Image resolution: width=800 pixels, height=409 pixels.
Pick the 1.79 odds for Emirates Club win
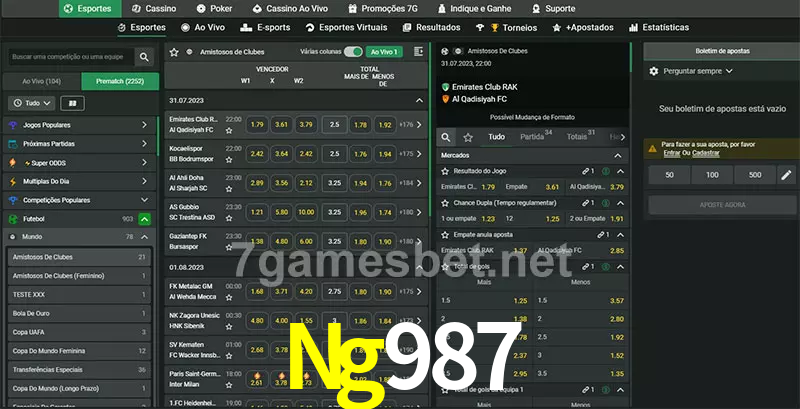[257, 125]
